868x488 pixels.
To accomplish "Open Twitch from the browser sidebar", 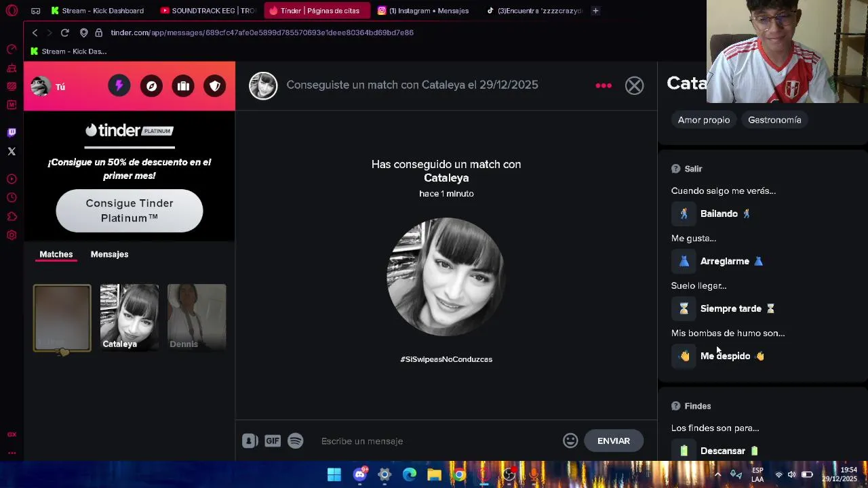I will (x=12, y=132).
